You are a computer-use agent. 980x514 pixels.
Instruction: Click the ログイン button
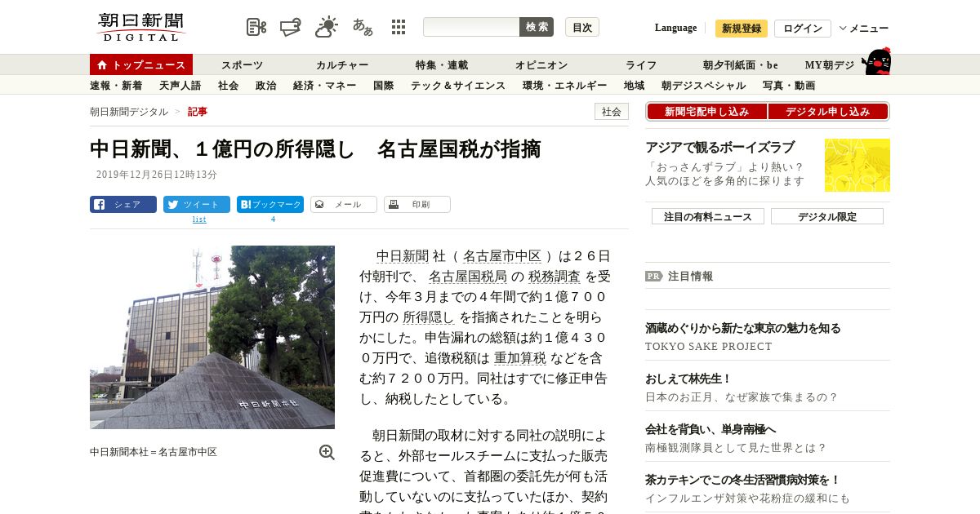(803, 29)
